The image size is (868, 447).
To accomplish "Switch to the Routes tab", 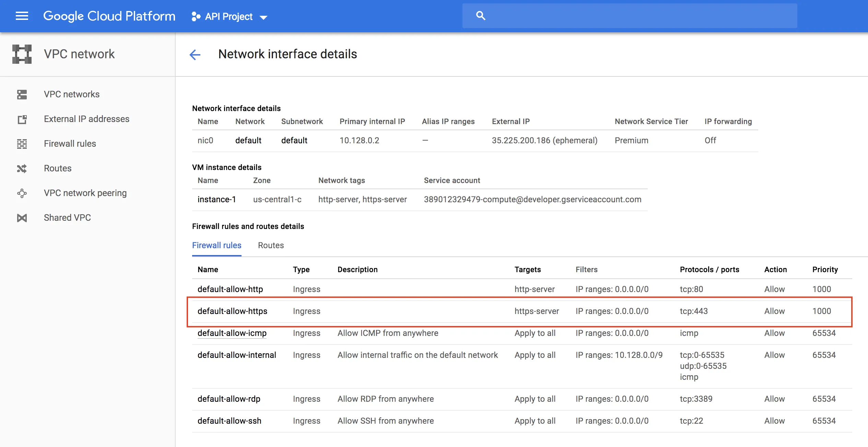I will (271, 245).
